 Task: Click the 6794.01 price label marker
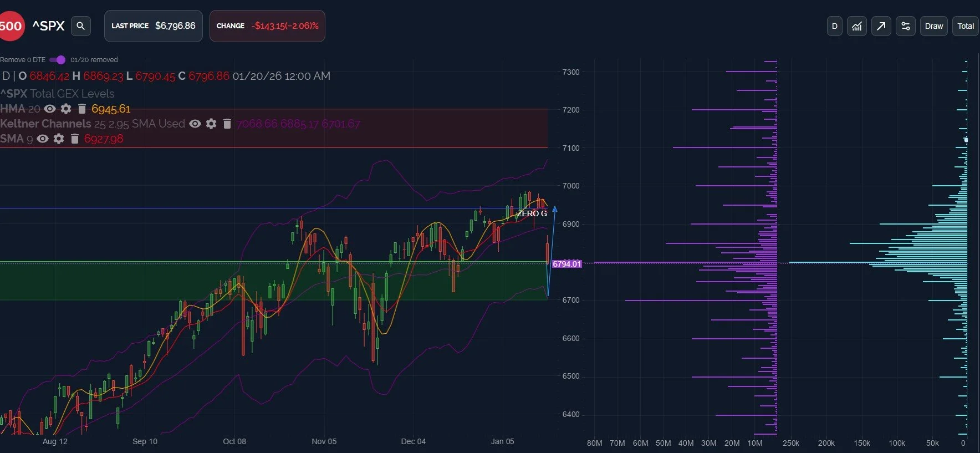(567, 264)
